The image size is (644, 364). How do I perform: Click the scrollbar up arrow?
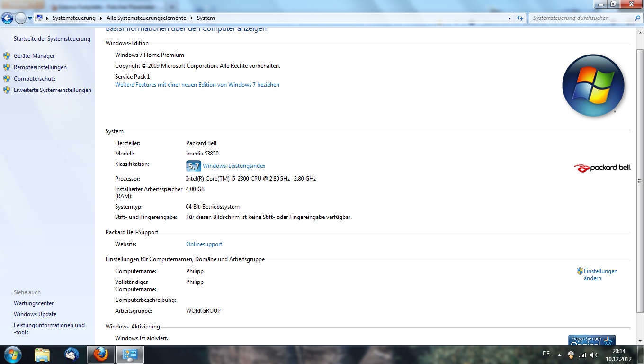640,32
